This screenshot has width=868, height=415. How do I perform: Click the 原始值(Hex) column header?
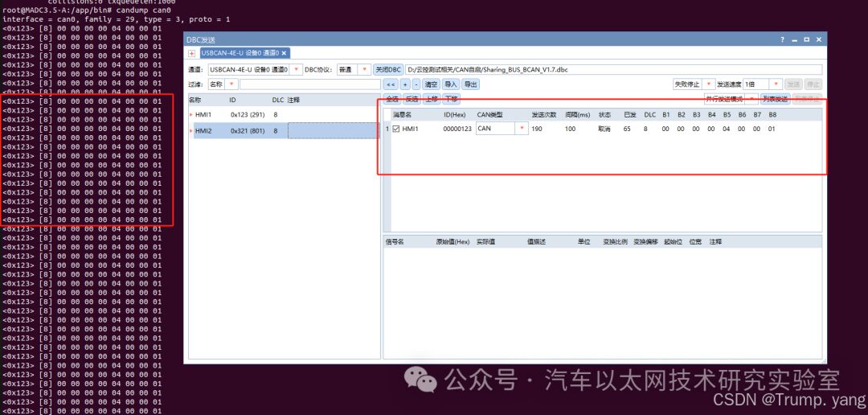[452, 241]
